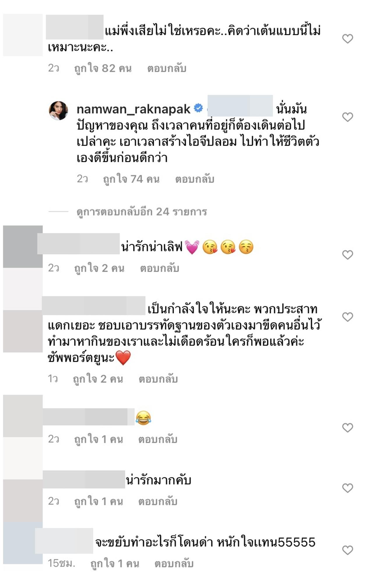Reply to comment with 82 likes

click(x=166, y=68)
